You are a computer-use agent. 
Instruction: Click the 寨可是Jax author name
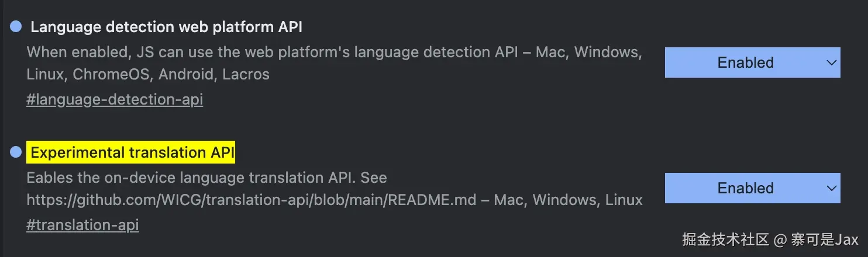pos(824,239)
